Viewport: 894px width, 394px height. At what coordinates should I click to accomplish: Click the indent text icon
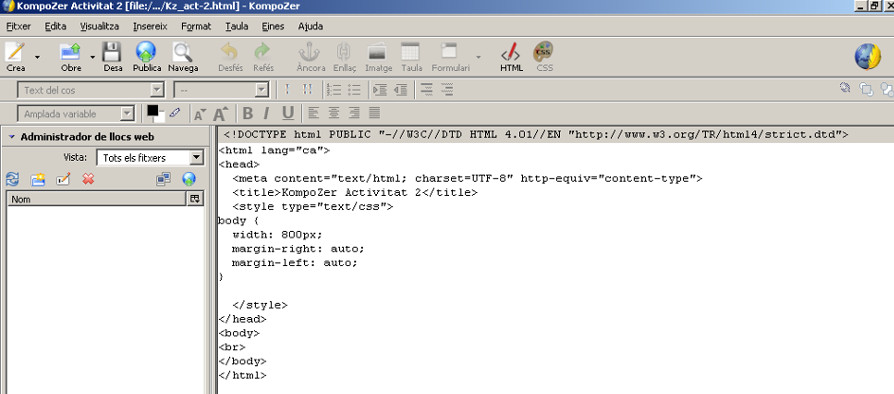coord(380,90)
